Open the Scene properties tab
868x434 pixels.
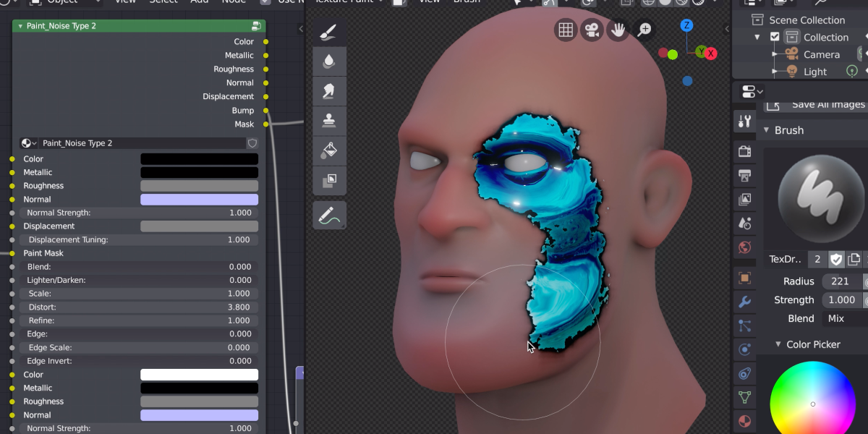point(744,223)
